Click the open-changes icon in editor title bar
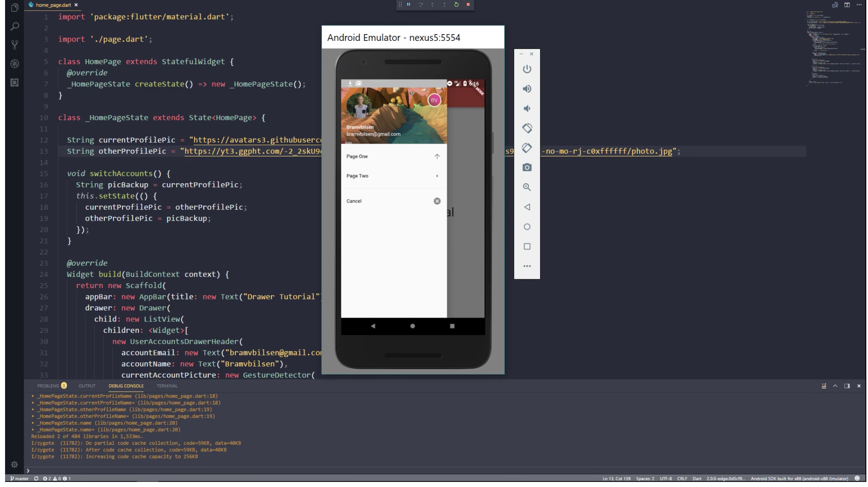The height and width of the screenshot is (487, 868). pos(835,5)
